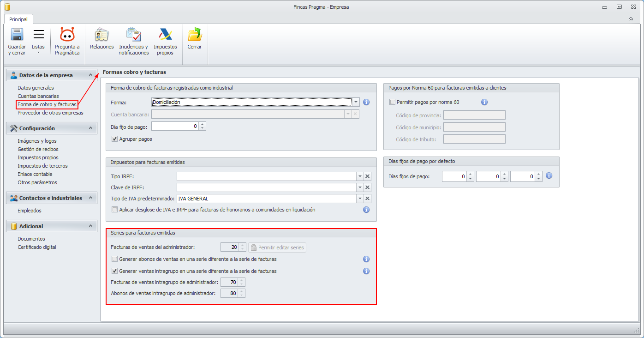Open Certificado digital
The height and width of the screenshot is (338, 644).
pyautogui.click(x=37, y=247)
